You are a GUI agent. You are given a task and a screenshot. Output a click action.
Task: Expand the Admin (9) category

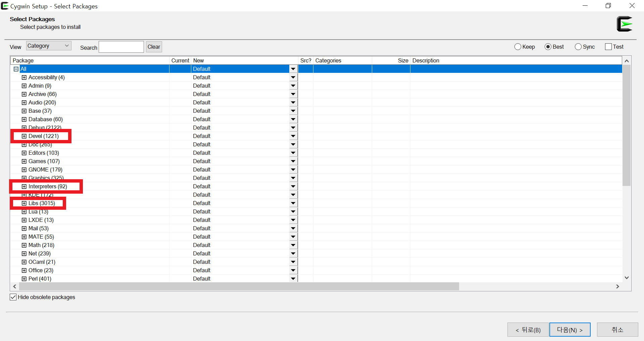[x=24, y=86]
